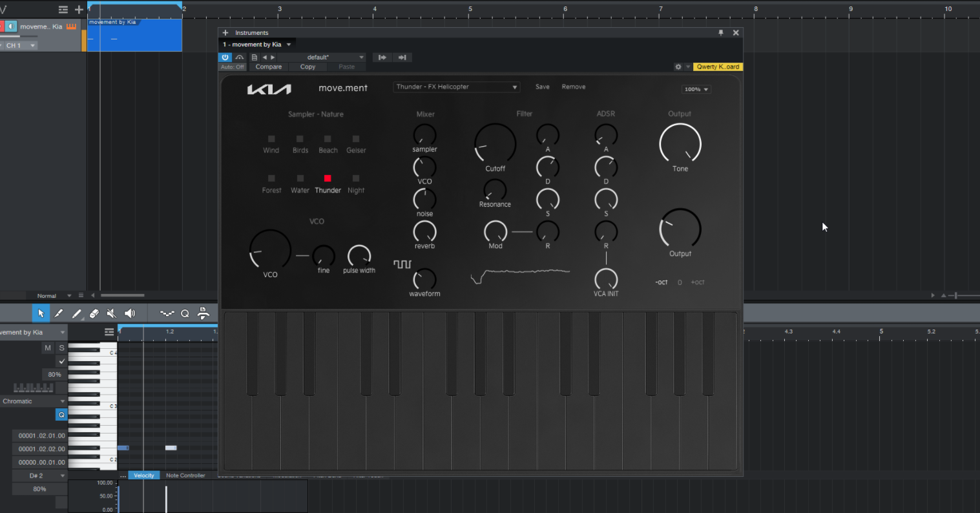Expand the dropdown arrow beside the gear icon
Image resolution: width=980 pixels, height=513 pixels.
(688, 67)
